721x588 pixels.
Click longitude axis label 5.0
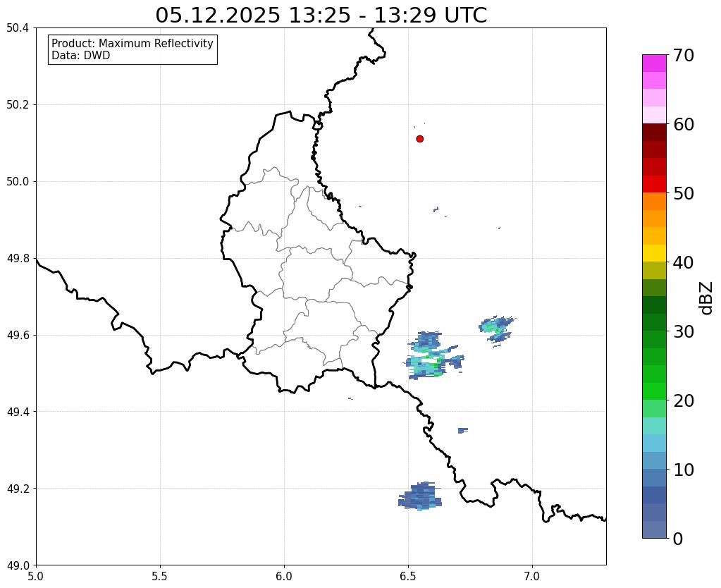pos(36,577)
